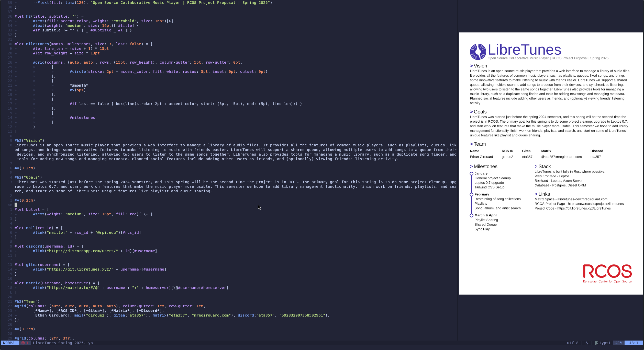
Task: Place cursor on the #h2("Goals") line
Action: click(x=28, y=177)
